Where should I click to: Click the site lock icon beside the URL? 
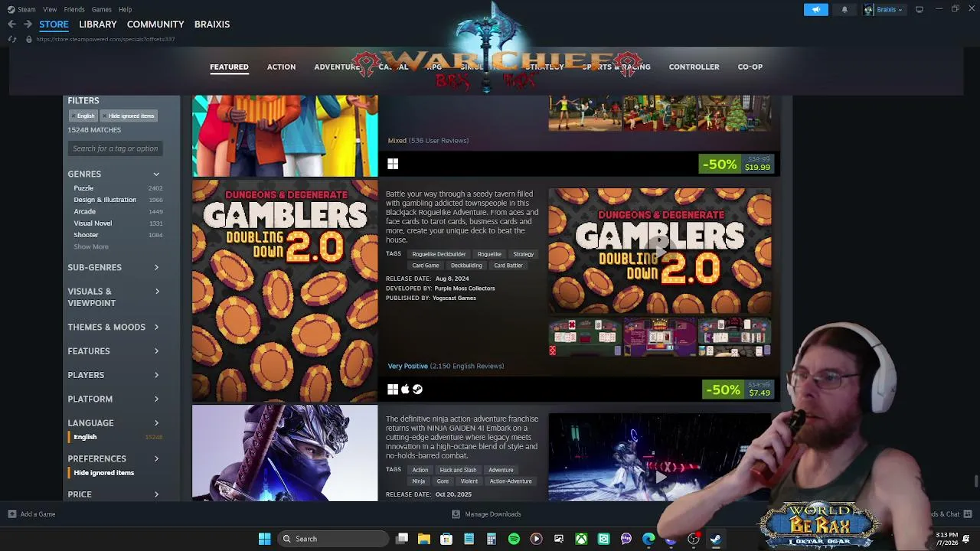30,39
